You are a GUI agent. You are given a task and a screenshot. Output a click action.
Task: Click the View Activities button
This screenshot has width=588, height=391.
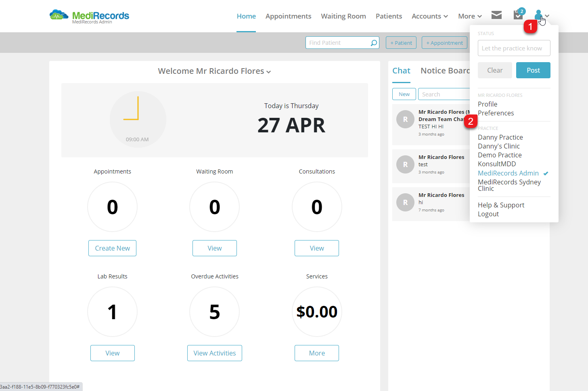point(214,353)
